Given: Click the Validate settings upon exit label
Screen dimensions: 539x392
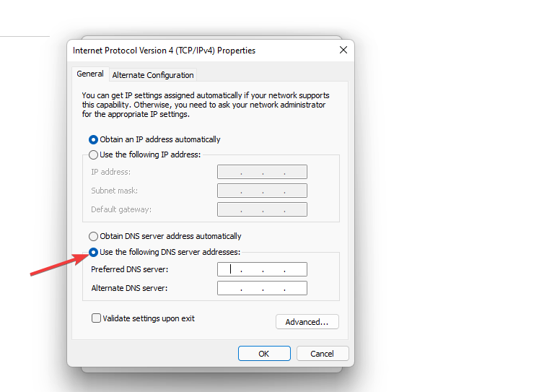Looking at the screenshot, I should tap(149, 318).
